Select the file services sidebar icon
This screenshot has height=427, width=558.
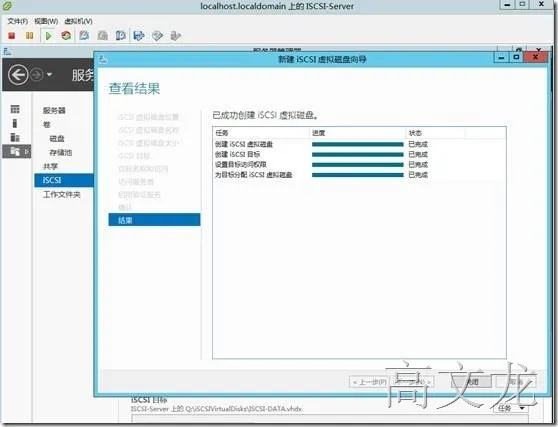pos(15,152)
